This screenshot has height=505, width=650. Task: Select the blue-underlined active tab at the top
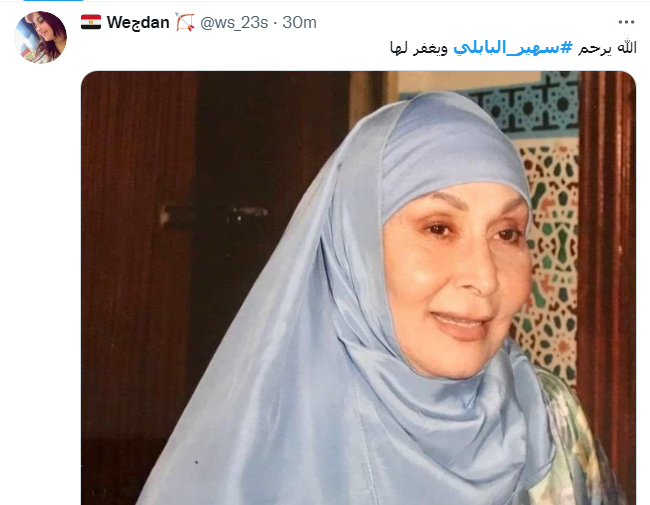(x=53, y=0)
